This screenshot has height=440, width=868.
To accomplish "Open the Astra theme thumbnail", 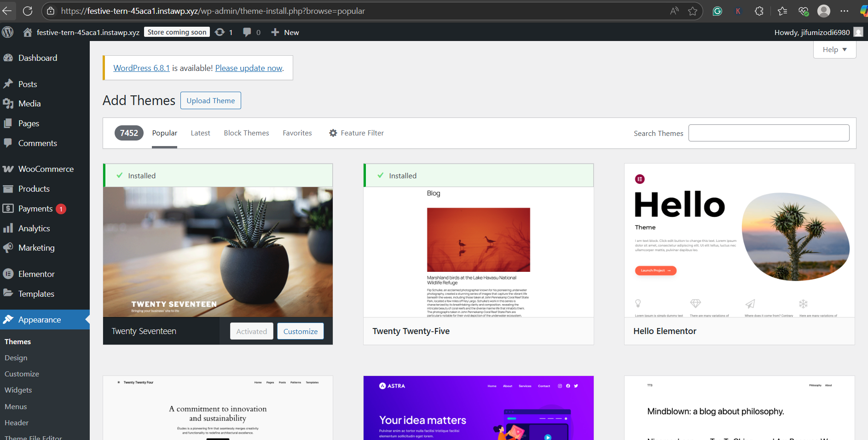I will click(479, 408).
